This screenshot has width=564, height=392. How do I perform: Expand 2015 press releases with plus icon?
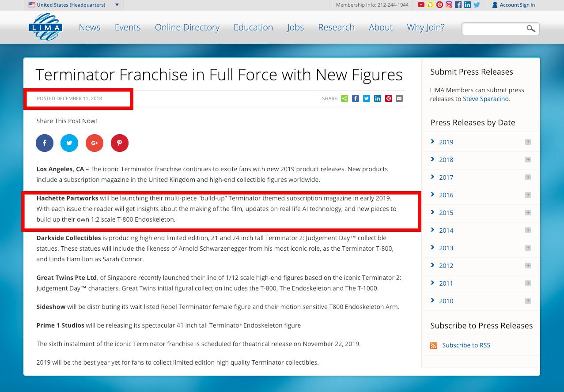click(x=528, y=212)
